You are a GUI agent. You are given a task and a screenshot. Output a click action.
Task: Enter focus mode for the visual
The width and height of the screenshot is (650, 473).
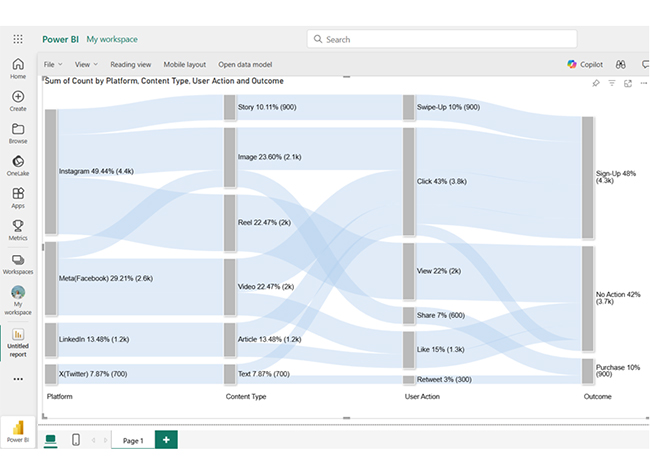[628, 83]
